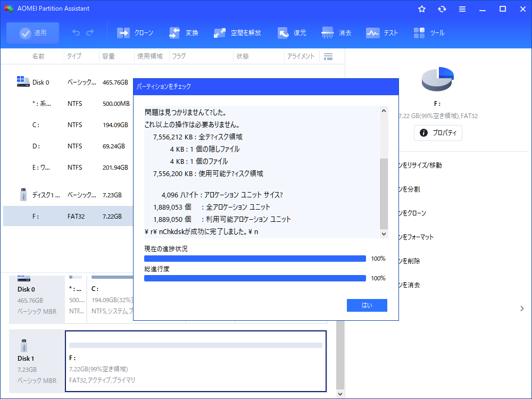The height and width of the screenshot is (399, 532).
Task: Select the F: FAT32 partition row
Action: coord(64,216)
